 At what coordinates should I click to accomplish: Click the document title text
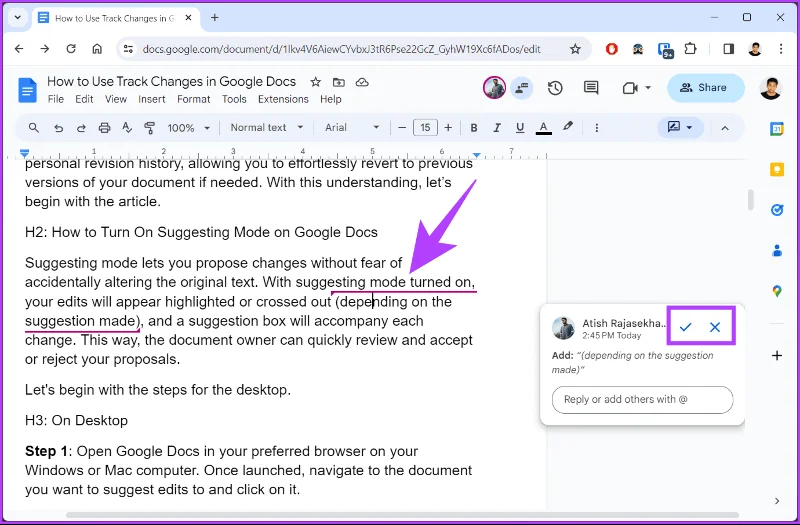(x=171, y=81)
